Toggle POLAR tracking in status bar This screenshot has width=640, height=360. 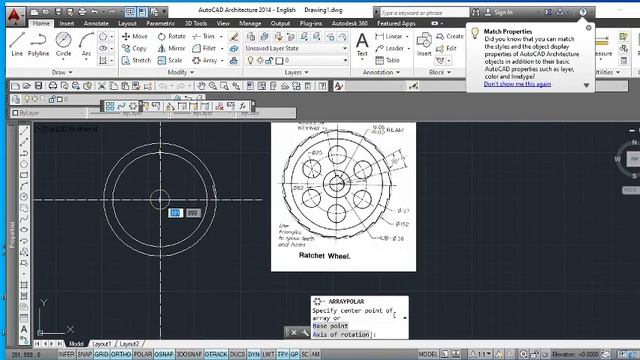pyautogui.click(x=143, y=354)
